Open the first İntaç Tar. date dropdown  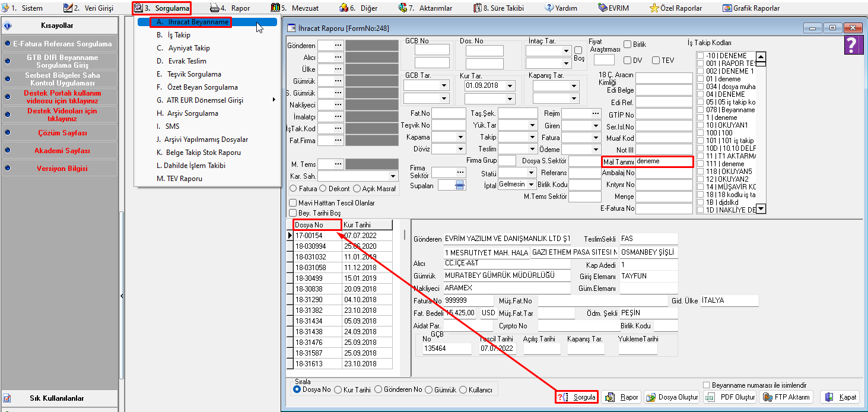coord(566,51)
